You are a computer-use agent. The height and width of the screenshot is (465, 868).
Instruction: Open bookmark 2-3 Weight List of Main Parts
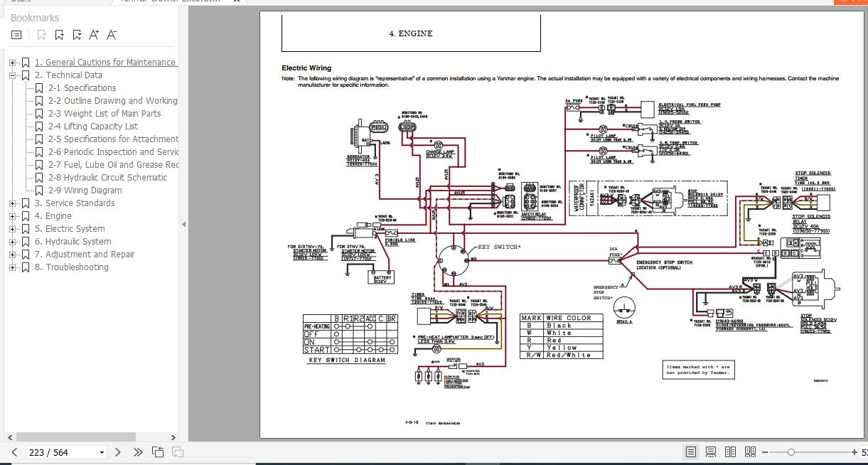coord(105,114)
